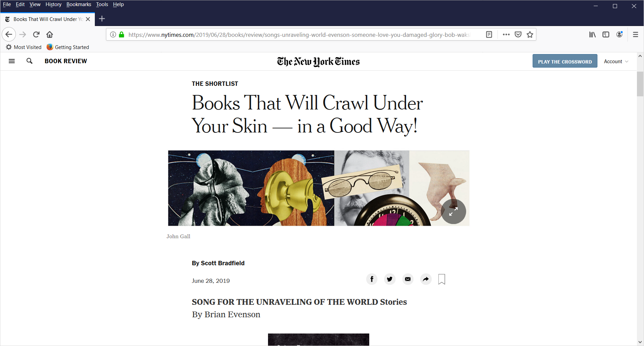Open page actions three-dot menu

[x=506, y=34]
